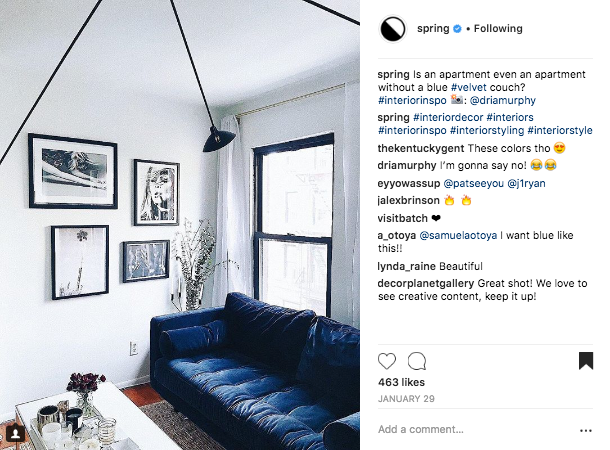Toggle the saved bookmark icon
The width and height of the screenshot is (610, 450).
(585, 361)
